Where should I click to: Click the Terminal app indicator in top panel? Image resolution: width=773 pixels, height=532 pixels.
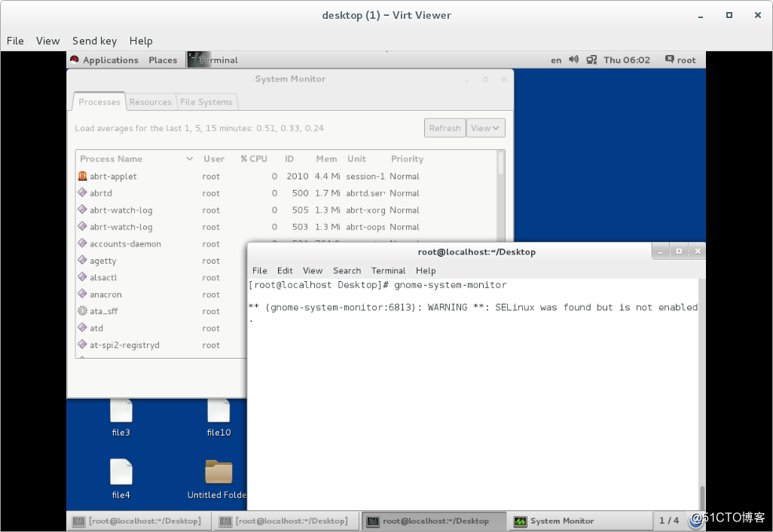click(x=213, y=60)
